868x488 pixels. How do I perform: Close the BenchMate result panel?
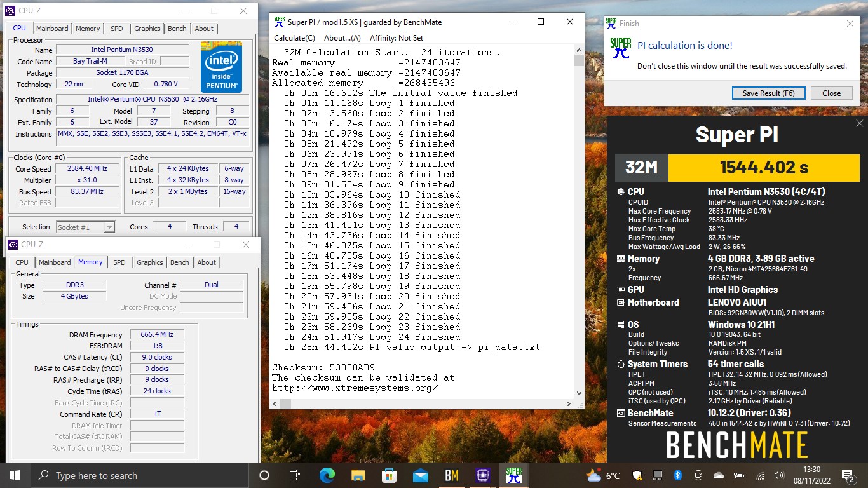click(x=859, y=123)
